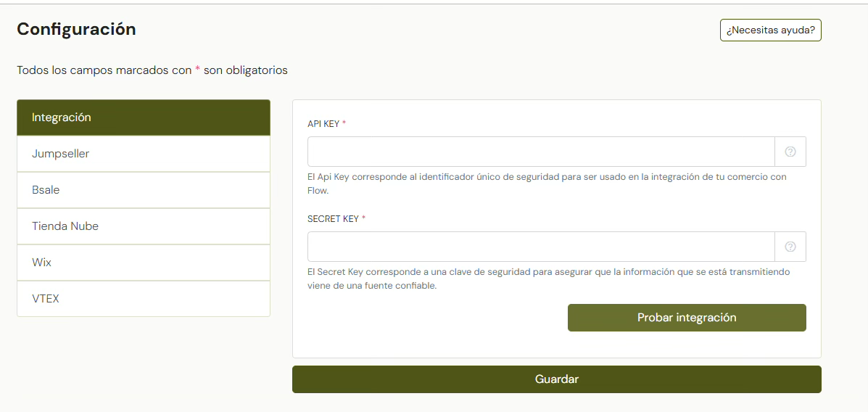Open the Jumpseller configuration tab
The width and height of the screenshot is (868, 412).
(144, 154)
